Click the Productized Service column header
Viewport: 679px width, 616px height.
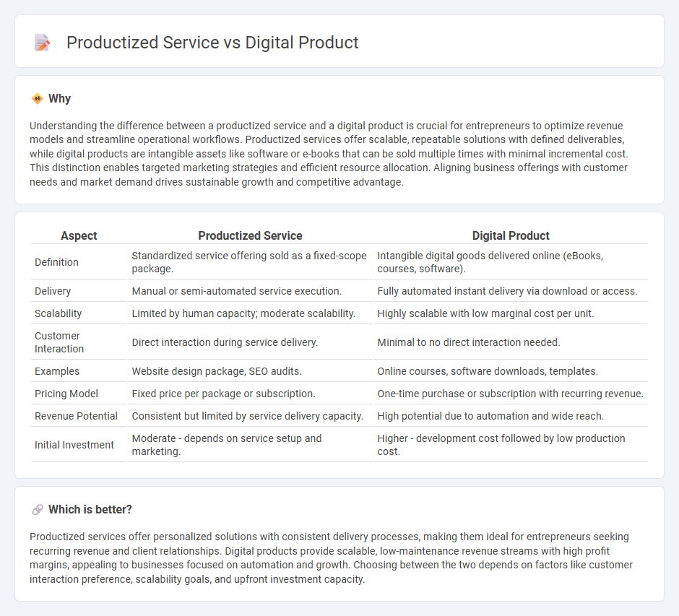click(x=250, y=235)
